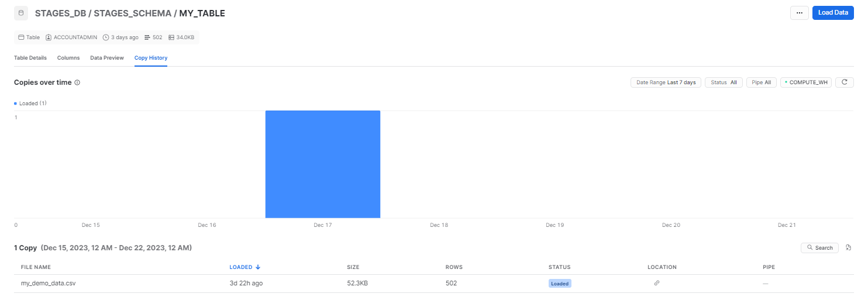The height and width of the screenshot is (307, 868).
Task: Switch to the Table Details tab
Action: (30, 58)
